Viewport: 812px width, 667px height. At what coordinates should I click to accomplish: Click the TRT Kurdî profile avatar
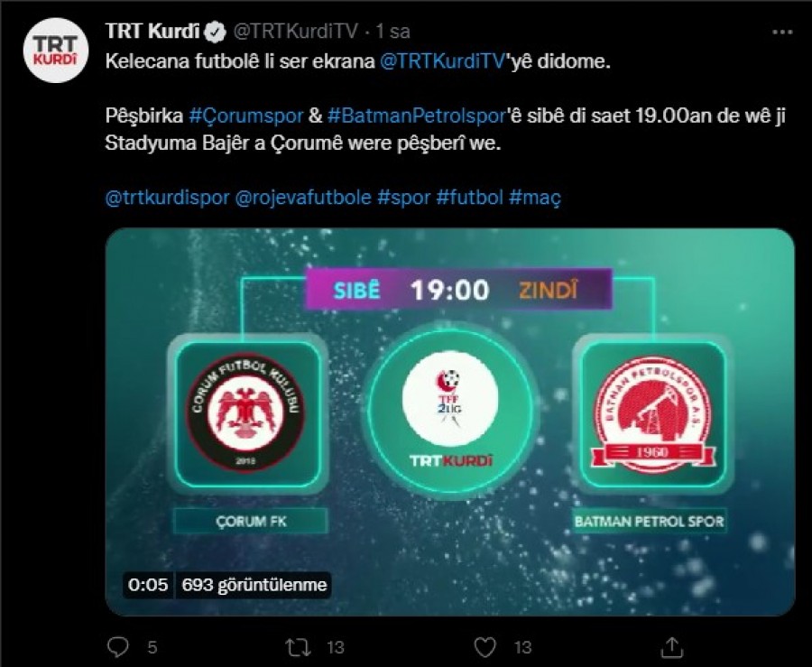(55, 51)
